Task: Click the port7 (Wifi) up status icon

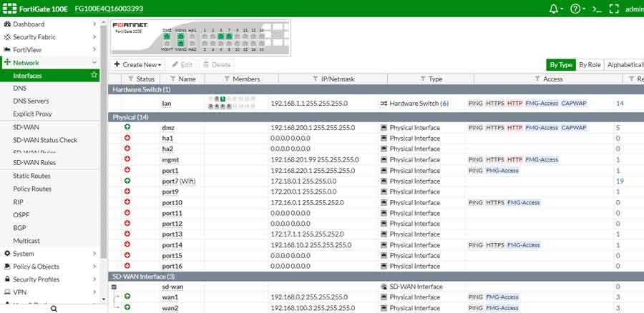Action: point(127,181)
